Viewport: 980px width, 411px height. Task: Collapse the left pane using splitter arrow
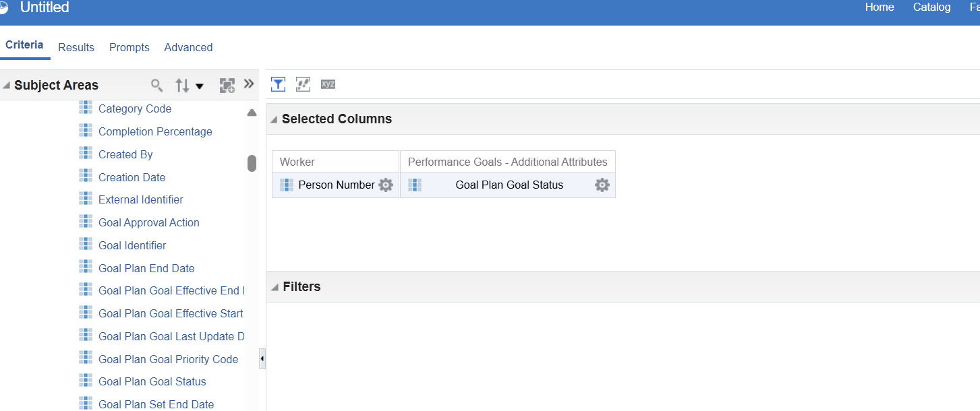click(262, 359)
